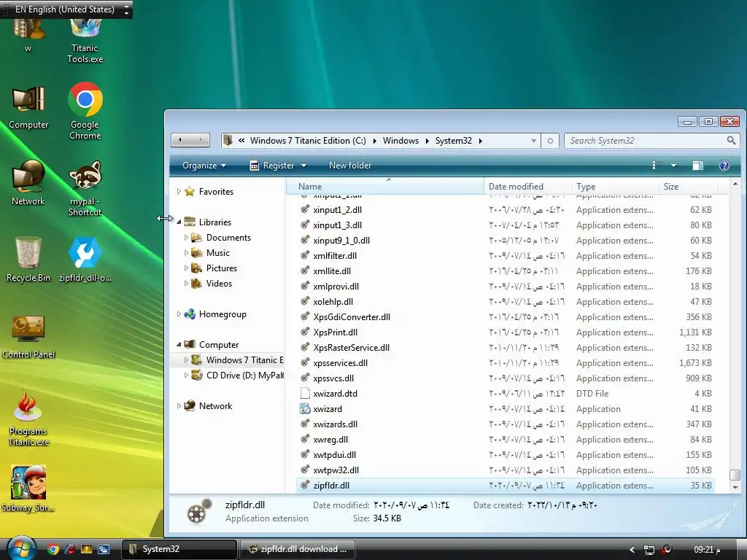The image size is (747, 560).
Task: Select Windows 7 Titanic drive in sidebar
Action: (x=237, y=360)
